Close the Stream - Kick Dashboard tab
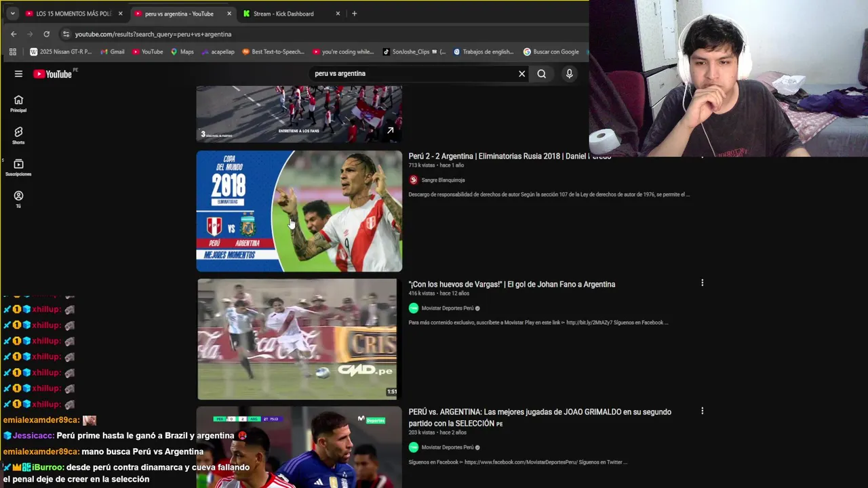The width and height of the screenshot is (868, 488). coord(338,14)
